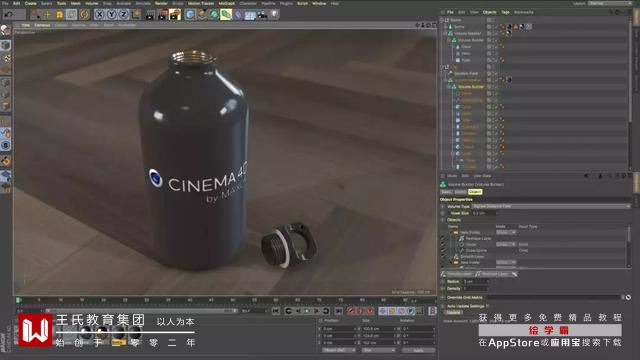
Task: Select the Scale tool
Action: 60,15
